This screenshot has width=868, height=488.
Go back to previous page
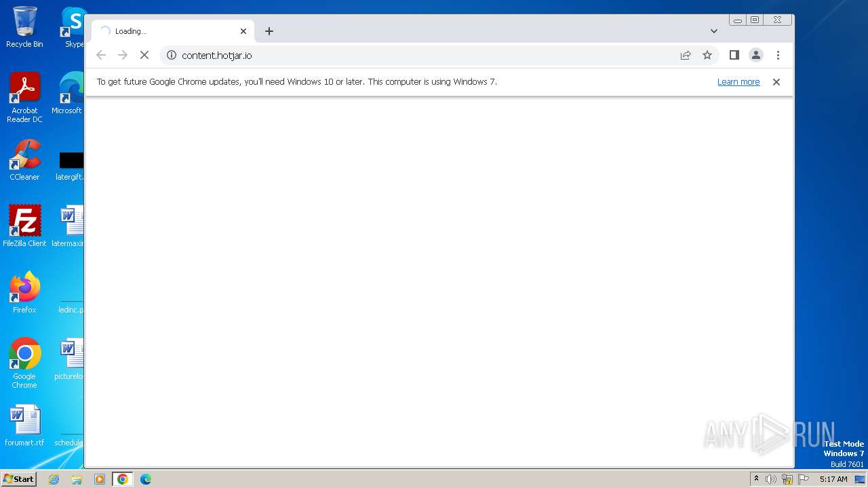pos(101,55)
